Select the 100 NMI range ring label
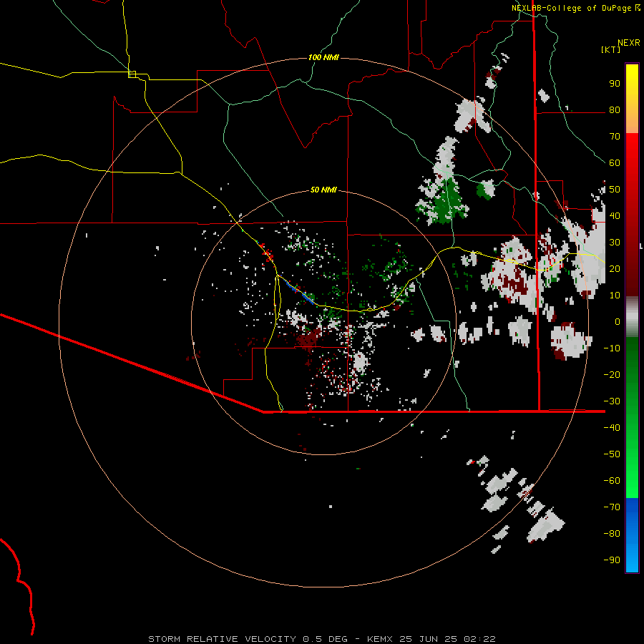This screenshot has width=644, height=644. pos(323,57)
